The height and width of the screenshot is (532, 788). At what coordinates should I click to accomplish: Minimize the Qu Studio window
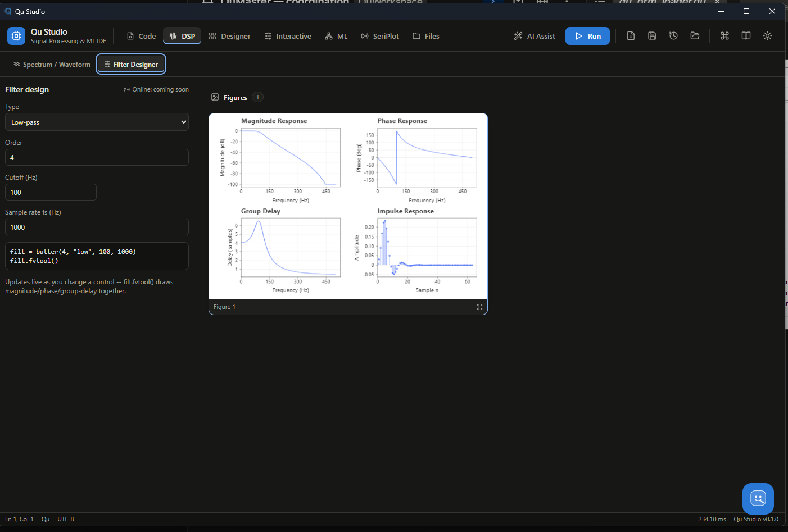click(x=721, y=11)
